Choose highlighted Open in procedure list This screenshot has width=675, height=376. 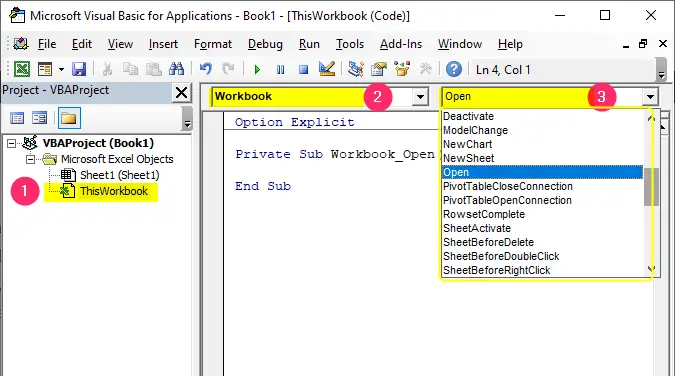coord(542,172)
